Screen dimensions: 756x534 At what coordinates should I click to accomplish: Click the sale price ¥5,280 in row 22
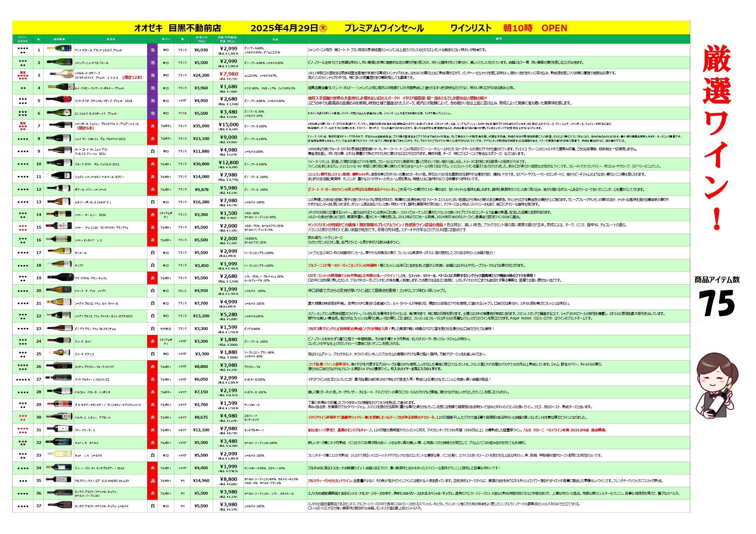pos(229,314)
